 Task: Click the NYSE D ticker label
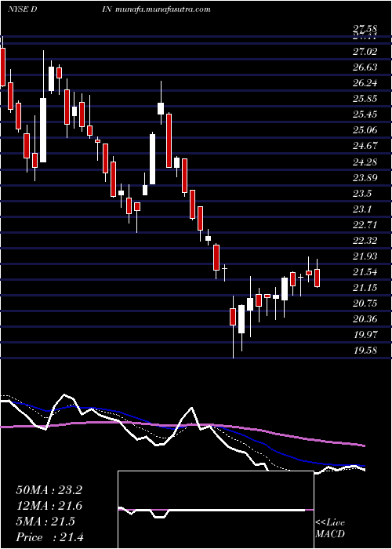coord(23,9)
